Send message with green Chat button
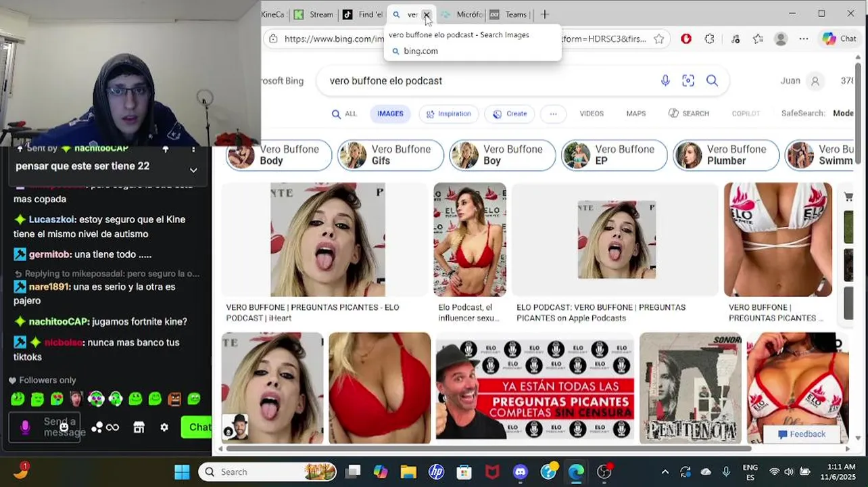This screenshot has width=868, height=487. tap(197, 427)
